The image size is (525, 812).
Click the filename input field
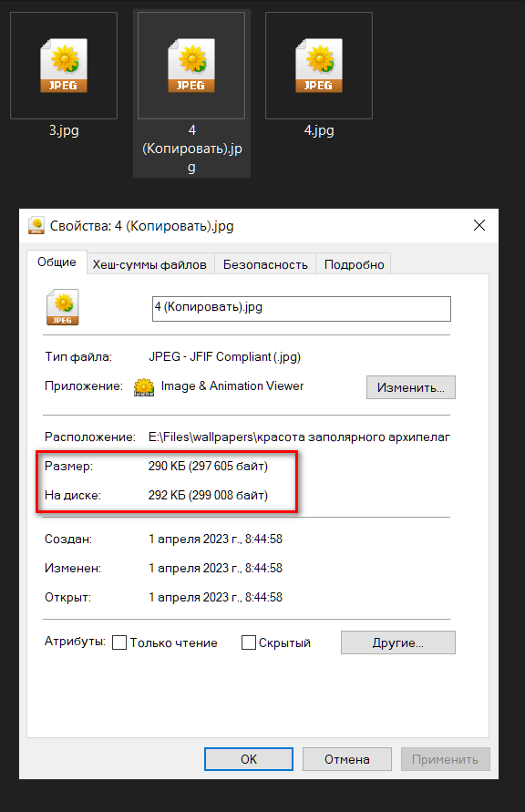pos(302,309)
